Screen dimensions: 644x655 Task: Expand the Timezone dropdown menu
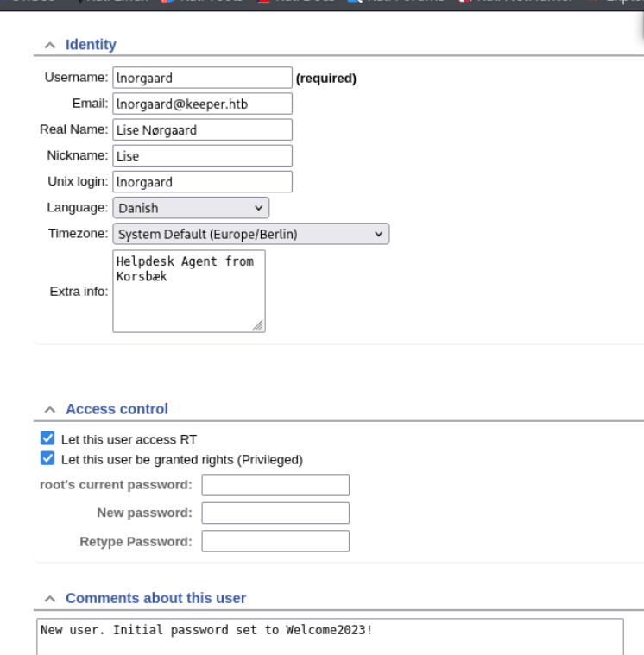250,234
